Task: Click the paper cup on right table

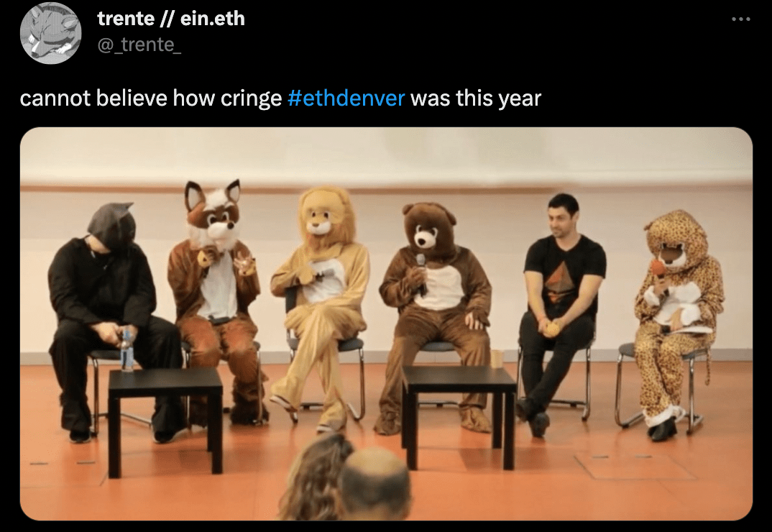Action: (x=496, y=359)
